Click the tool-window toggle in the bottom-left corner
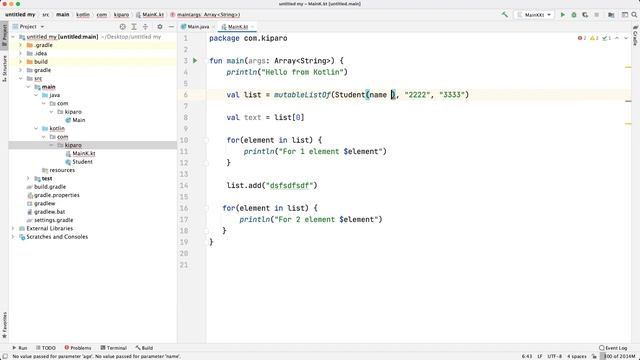640x360 pixels. pyautogui.click(x=4, y=356)
